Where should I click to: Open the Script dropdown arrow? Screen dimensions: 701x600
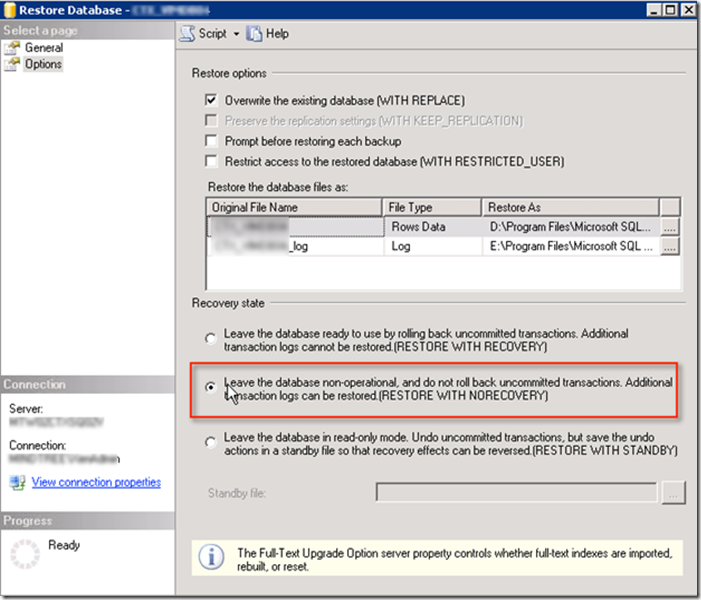[236, 34]
